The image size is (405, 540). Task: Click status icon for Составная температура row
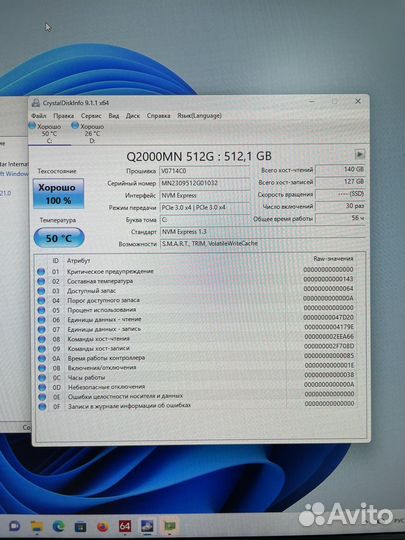pos(41,281)
